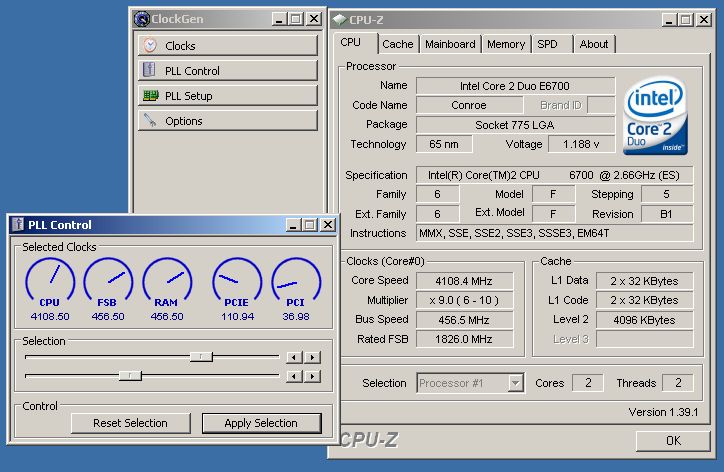Click the Name field Intel Core 2 Duo E6700

point(515,86)
